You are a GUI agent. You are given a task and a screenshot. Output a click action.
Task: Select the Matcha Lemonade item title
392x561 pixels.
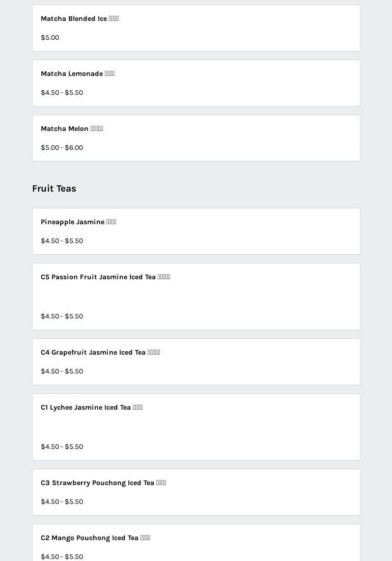pyautogui.click(x=77, y=74)
